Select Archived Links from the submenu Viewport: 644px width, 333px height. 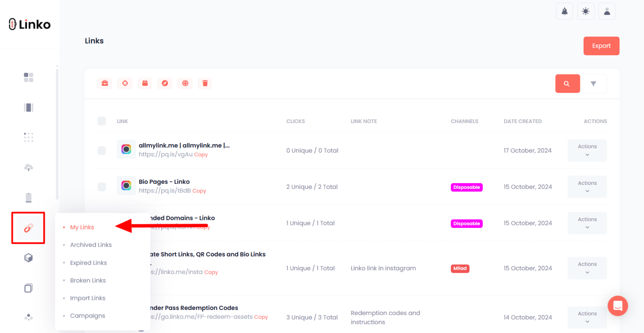click(91, 245)
